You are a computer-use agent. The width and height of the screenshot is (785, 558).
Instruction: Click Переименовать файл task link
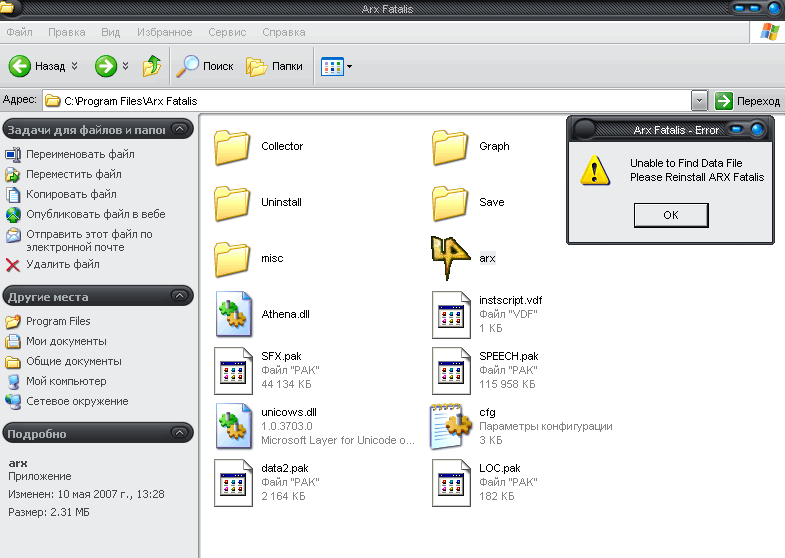[x=80, y=154]
